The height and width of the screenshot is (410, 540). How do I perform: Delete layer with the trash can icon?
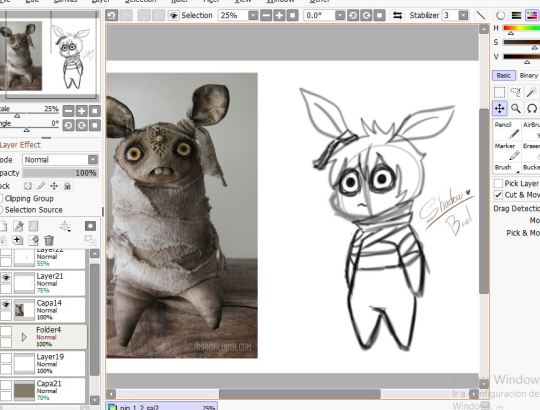click(49, 240)
